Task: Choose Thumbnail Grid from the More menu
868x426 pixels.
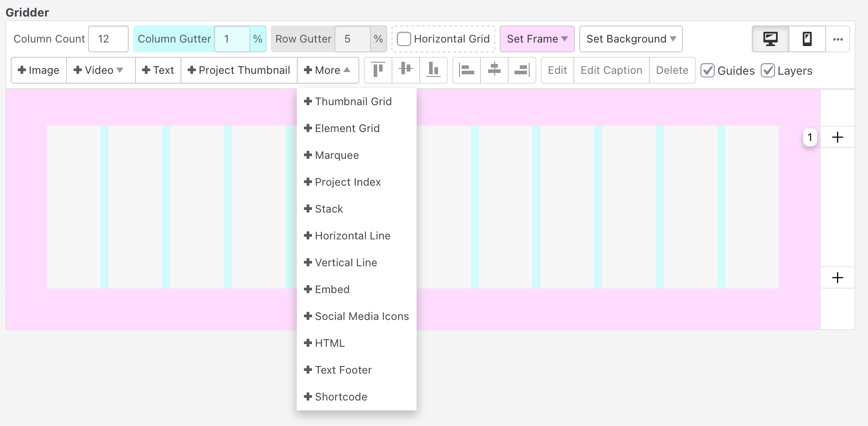Action: (353, 102)
